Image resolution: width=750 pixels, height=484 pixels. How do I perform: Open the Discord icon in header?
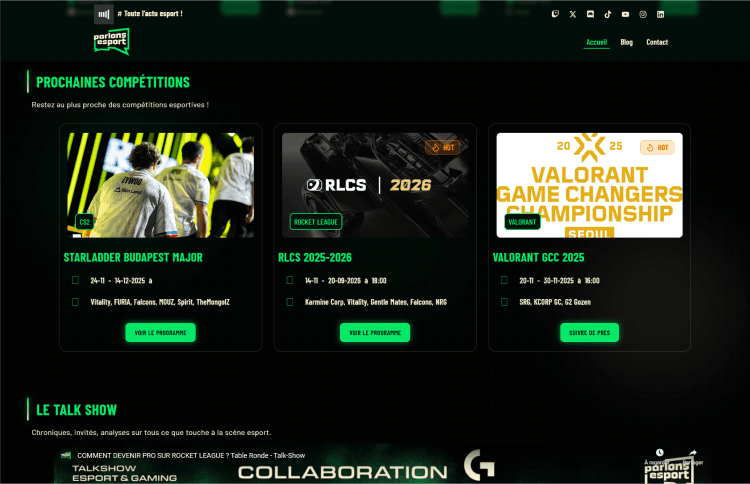pyautogui.click(x=590, y=14)
